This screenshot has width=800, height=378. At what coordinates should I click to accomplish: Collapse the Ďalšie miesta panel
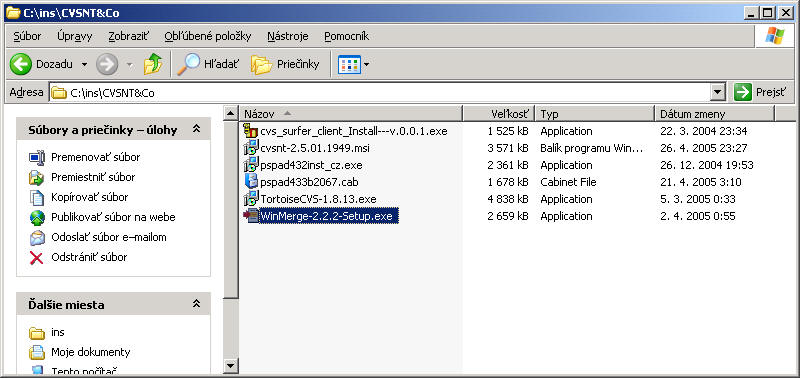(196, 304)
